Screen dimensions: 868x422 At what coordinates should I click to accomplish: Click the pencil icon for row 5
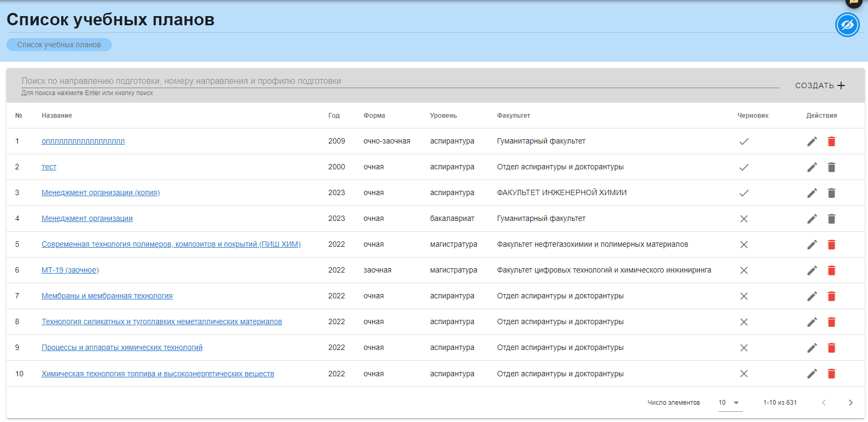[x=812, y=245]
